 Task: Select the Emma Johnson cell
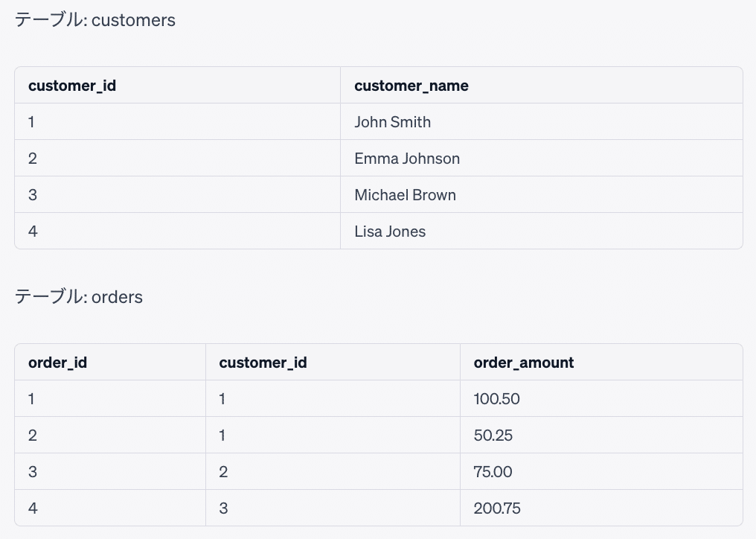click(407, 159)
